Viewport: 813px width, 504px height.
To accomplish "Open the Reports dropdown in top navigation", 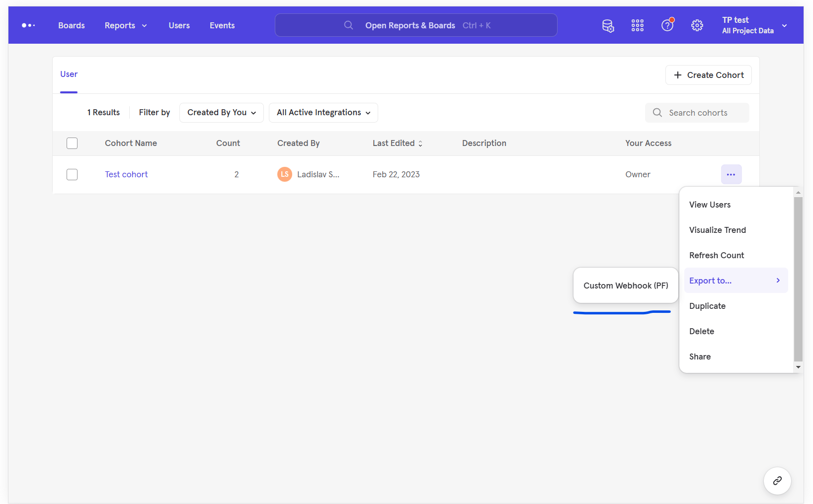I will (125, 25).
